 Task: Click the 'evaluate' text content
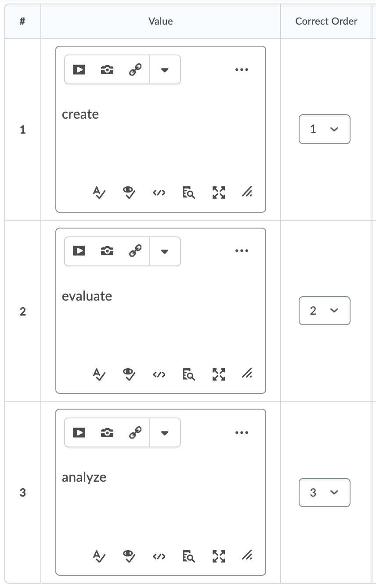[x=87, y=296]
